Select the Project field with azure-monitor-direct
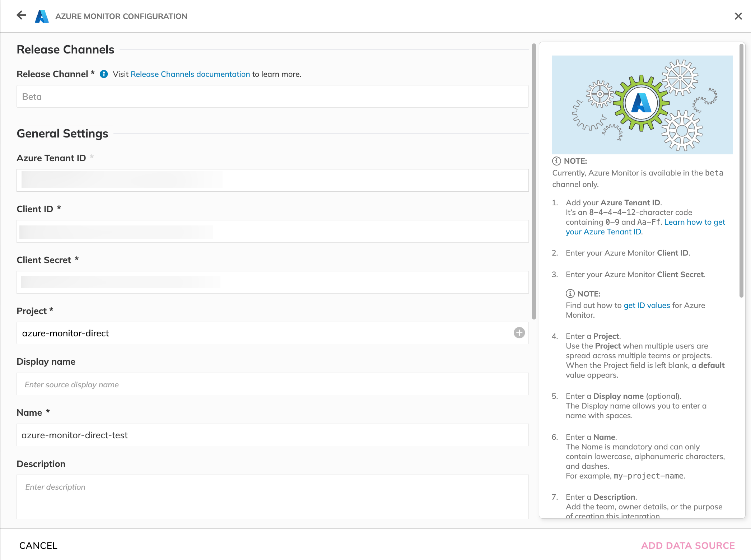 [x=272, y=333]
